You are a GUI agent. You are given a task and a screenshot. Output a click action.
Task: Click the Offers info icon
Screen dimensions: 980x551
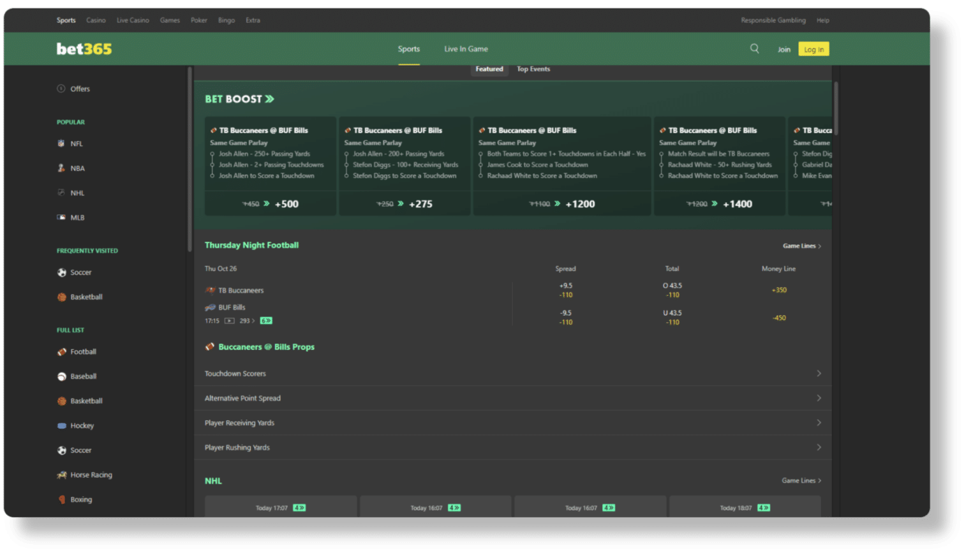[x=61, y=89]
